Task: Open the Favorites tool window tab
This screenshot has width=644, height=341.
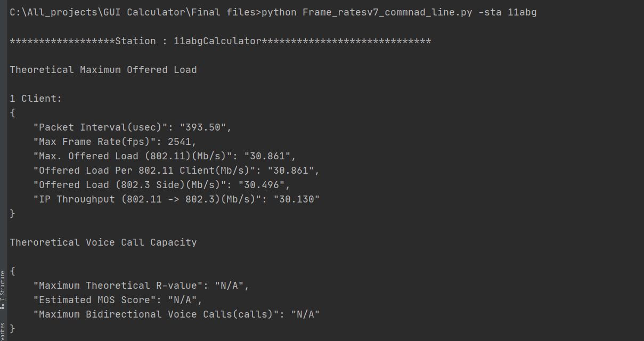Action: tap(3, 331)
